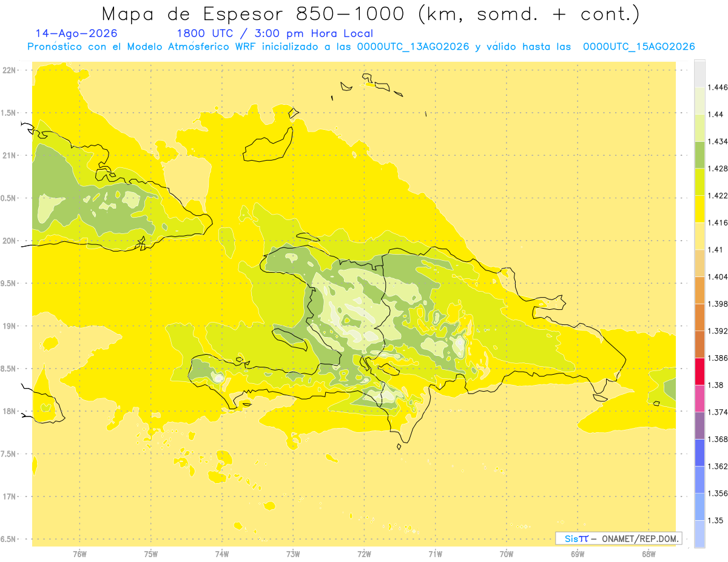The width and height of the screenshot is (728, 562).
Task: Select the swatch between 1.356 and 1.362
Action: point(699,480)
